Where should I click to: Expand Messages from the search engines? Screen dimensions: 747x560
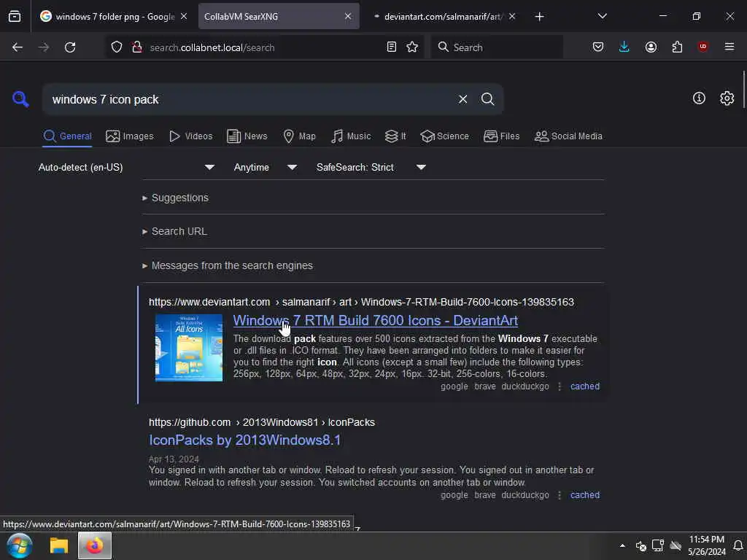(x=228, y=265)
